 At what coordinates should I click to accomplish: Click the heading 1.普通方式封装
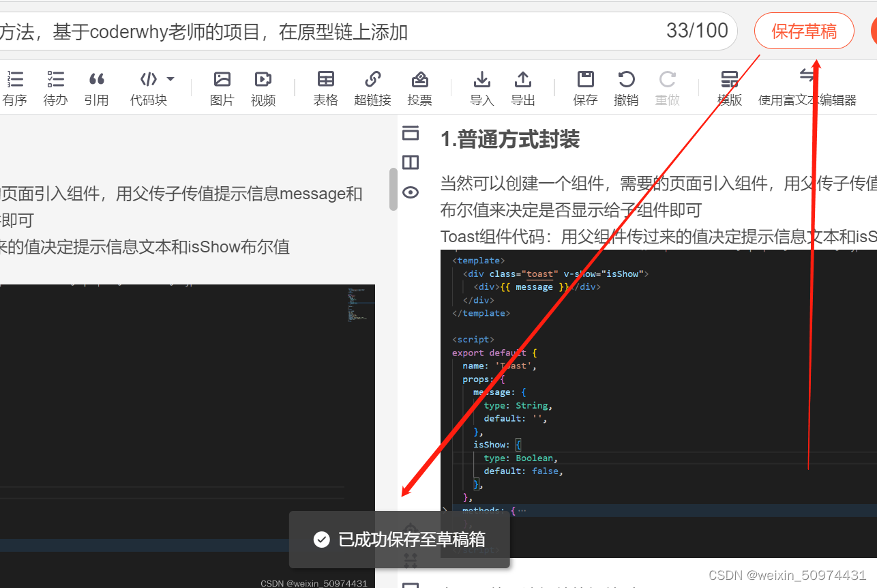[x=510, y=139]
